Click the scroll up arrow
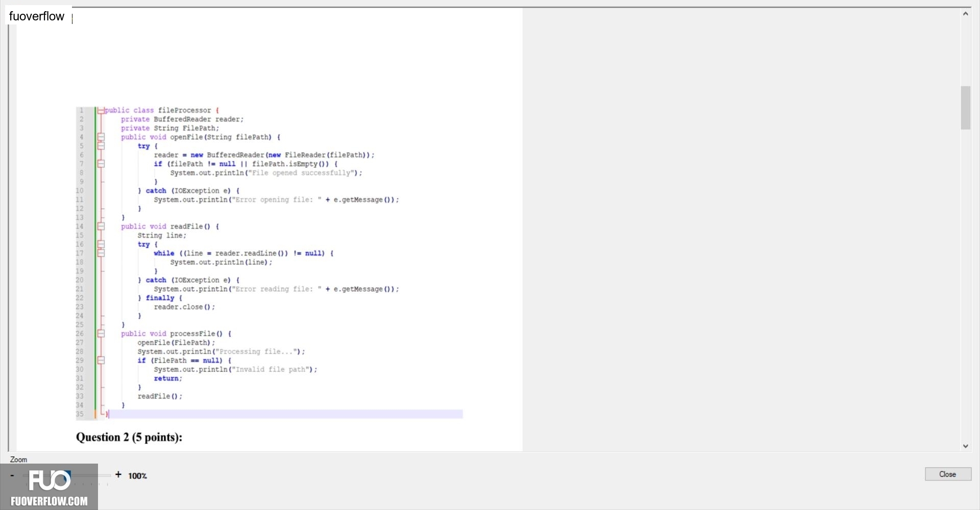The width and height of the screenshot is (980, 510). pyautogui.click(x=965, y=14)
